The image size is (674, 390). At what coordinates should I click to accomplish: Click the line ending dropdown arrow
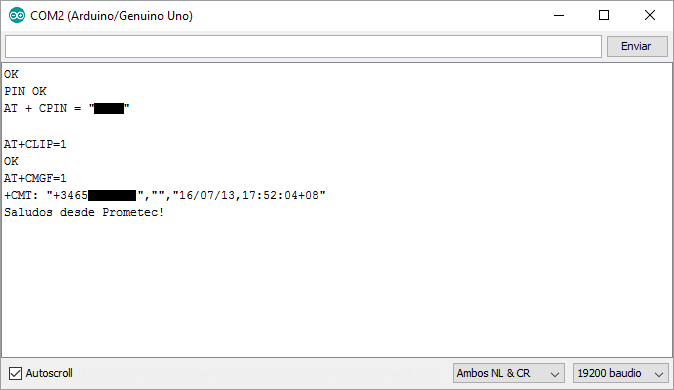(555, 374)
